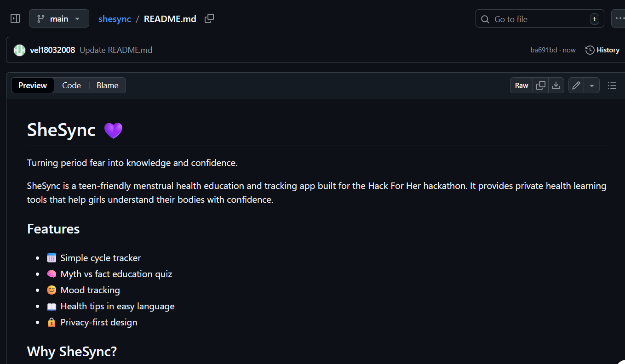The width and height of the screenshot is (625, 364).
Task: Copy the README.md file path
Action: (209, 19)
